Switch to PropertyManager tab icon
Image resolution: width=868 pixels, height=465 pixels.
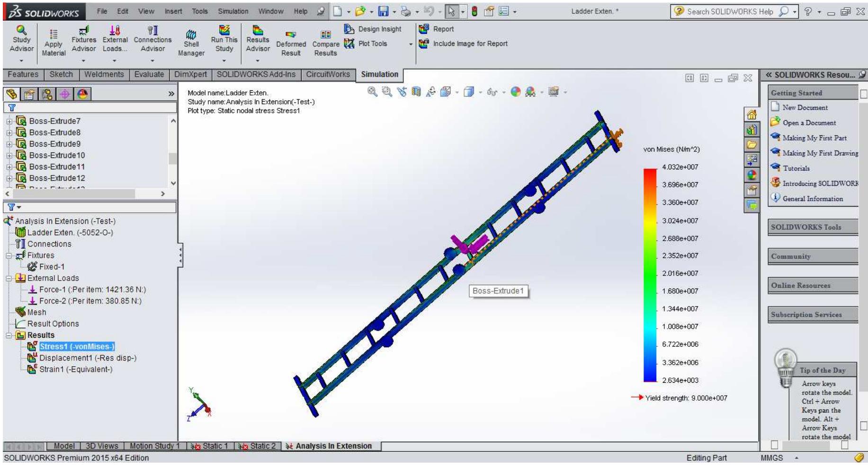pyautogui.click(x=29, y=94)
